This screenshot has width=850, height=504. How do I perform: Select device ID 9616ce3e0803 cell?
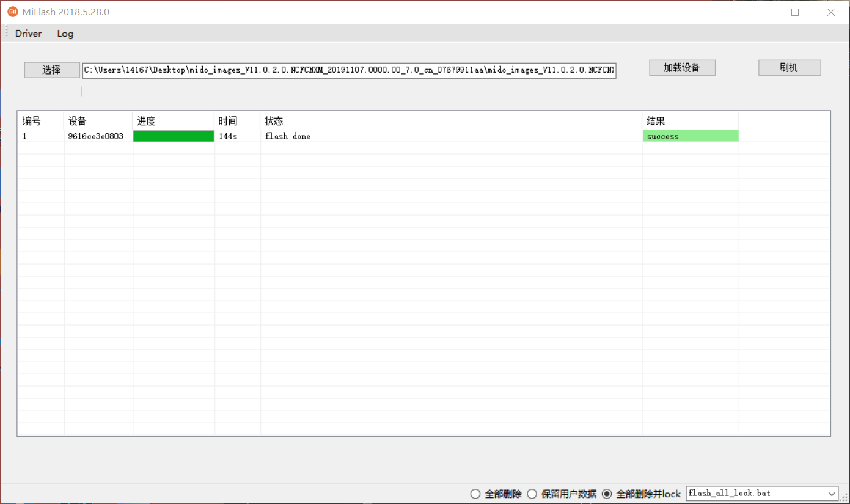click(98, 136)
